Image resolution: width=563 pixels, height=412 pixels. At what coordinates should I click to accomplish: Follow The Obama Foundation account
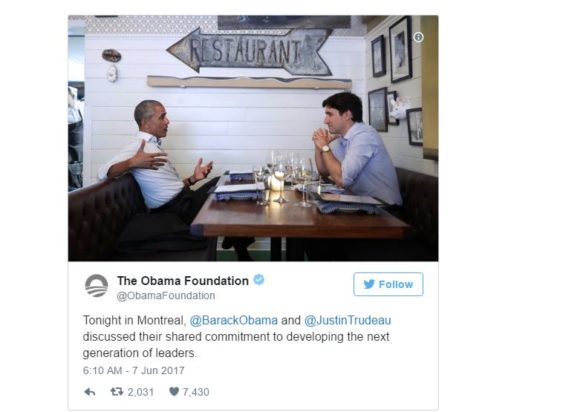[x=388, y=284]
